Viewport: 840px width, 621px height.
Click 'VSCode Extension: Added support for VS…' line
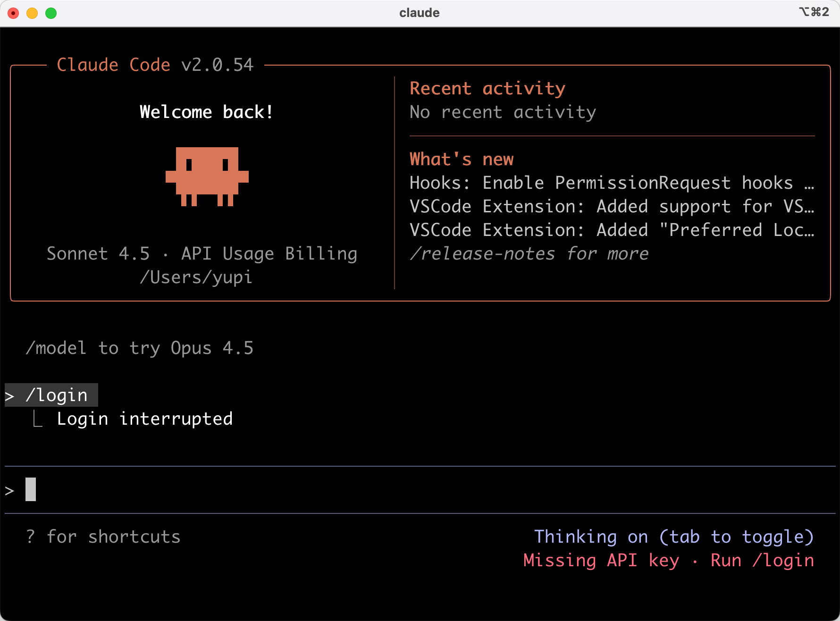point(612,207)
